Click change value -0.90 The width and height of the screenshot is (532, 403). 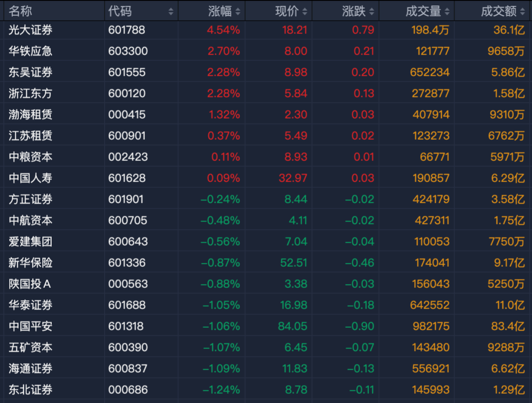coord(360,326)
